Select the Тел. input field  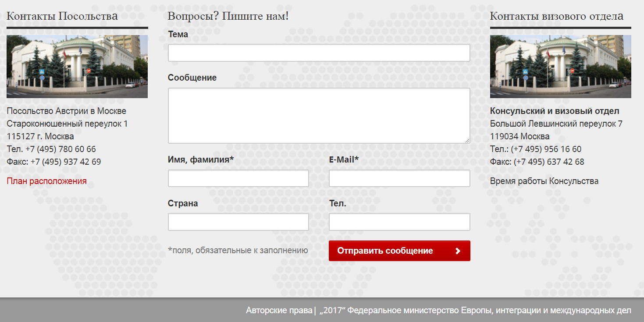(399, 222)
